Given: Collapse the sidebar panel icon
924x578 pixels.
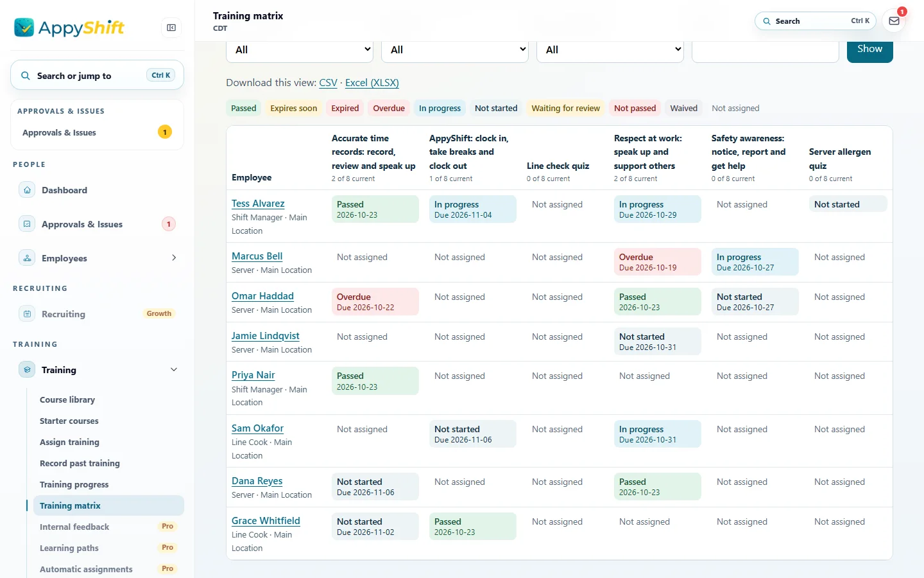Looking at the screenshot, I should 171,28.
